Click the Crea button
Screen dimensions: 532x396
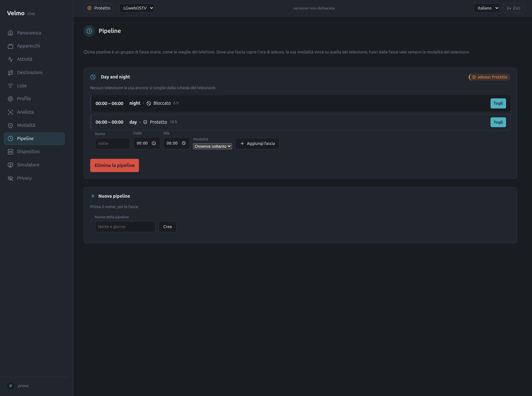click(x=167, y=227)
